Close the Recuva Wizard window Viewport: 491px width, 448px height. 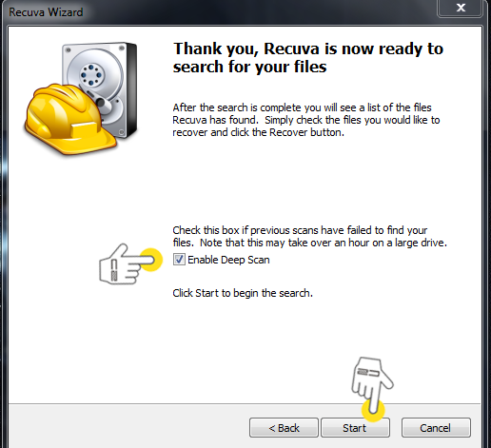(461, 8)
